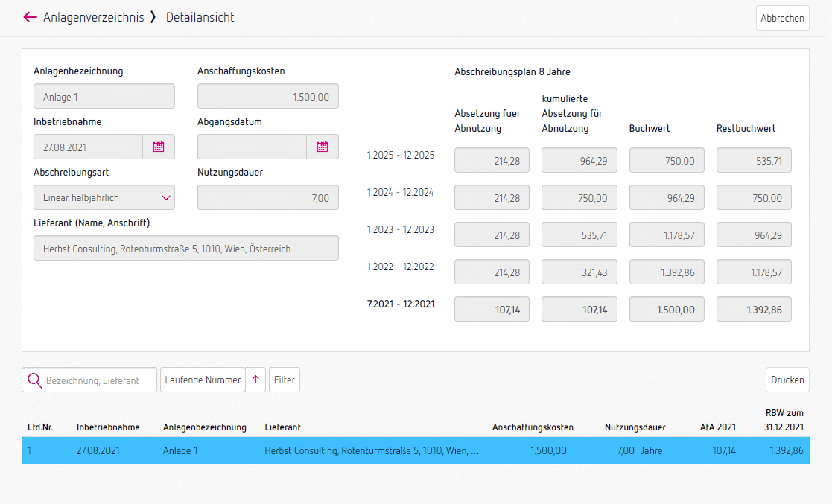Click the back arrow icon

pyautogui.click(x=30, y=17)
